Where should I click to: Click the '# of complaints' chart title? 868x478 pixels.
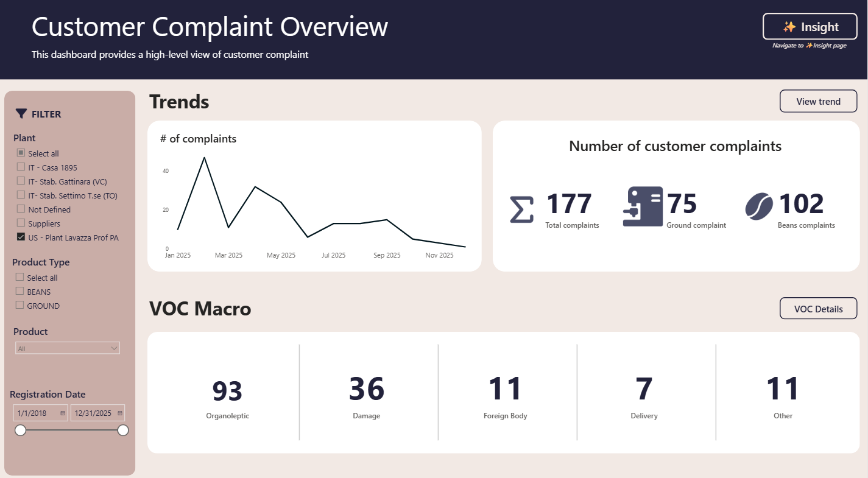point(198,139)
